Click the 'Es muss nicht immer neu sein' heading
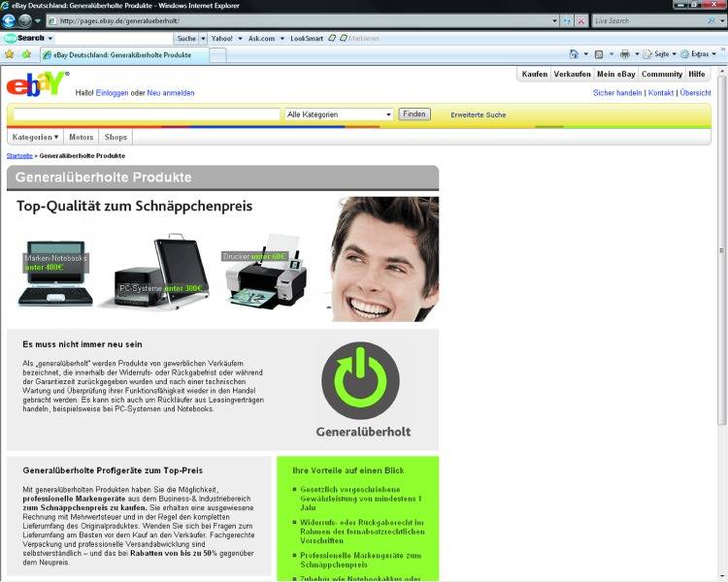The height and width of the screenshot is (582, 728). (x=83, y=344)
